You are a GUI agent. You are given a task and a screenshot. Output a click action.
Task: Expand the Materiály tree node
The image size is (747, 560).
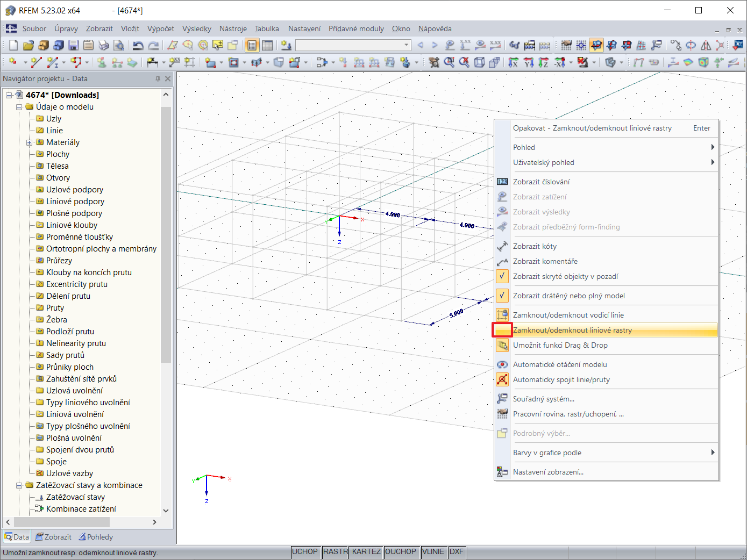[30, 142]
